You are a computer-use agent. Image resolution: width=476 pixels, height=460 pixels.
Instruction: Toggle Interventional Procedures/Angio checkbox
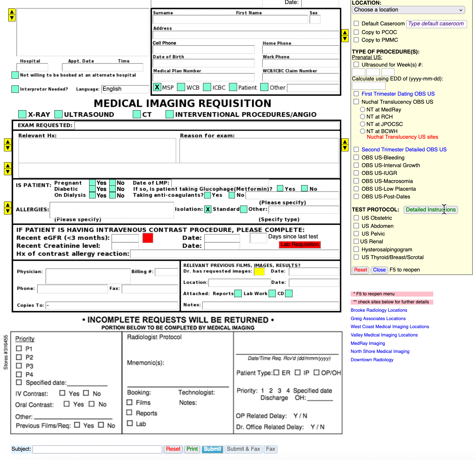coord(170,114)
